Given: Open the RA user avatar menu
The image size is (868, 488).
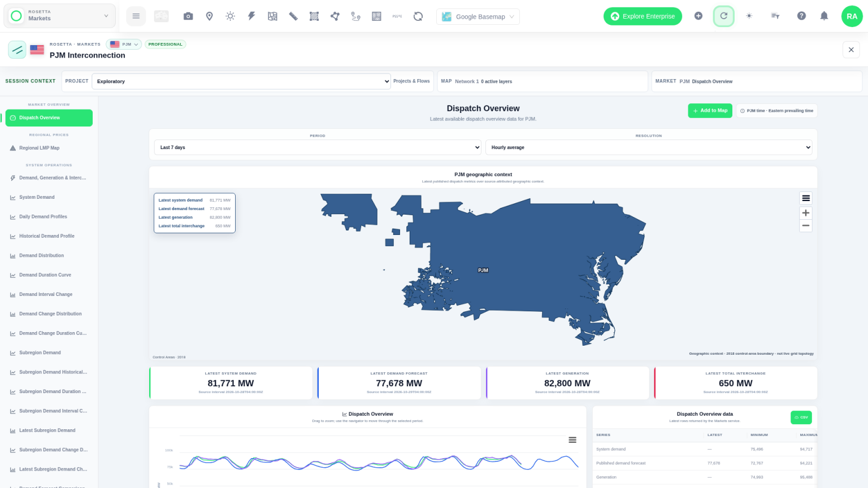Looking at the screenshot, I should (852, 16).
